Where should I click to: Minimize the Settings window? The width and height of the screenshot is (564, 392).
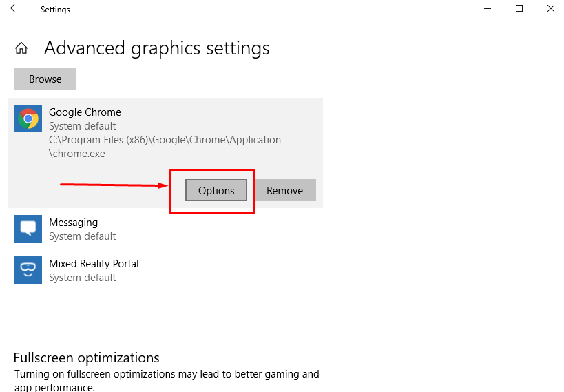coord(488,9)
